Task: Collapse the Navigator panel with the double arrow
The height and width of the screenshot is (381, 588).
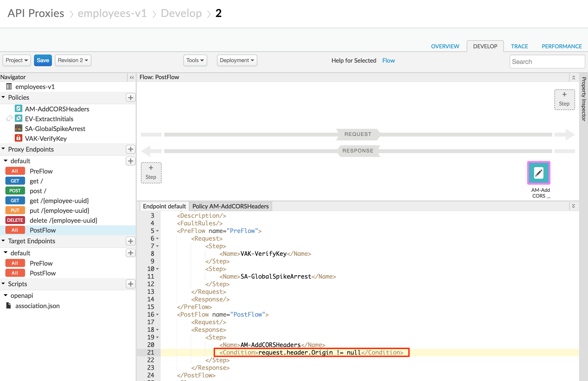Action: (132, 77)
